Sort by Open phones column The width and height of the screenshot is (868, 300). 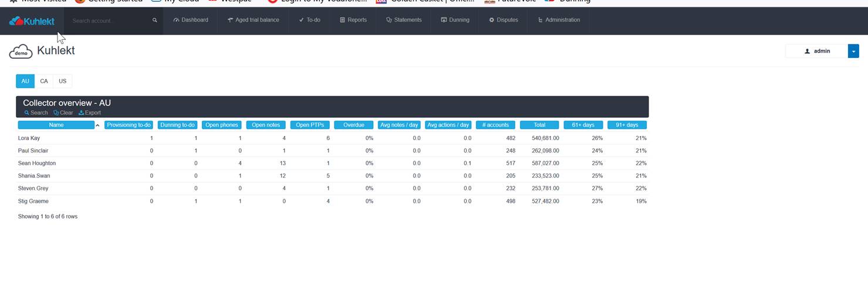coord(222,125)
